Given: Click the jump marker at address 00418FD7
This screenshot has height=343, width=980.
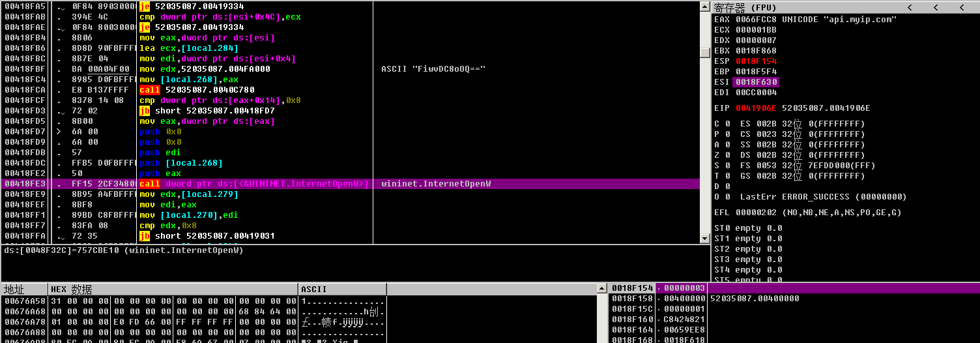Looking at the screenshot, I should tap(59, 132).
